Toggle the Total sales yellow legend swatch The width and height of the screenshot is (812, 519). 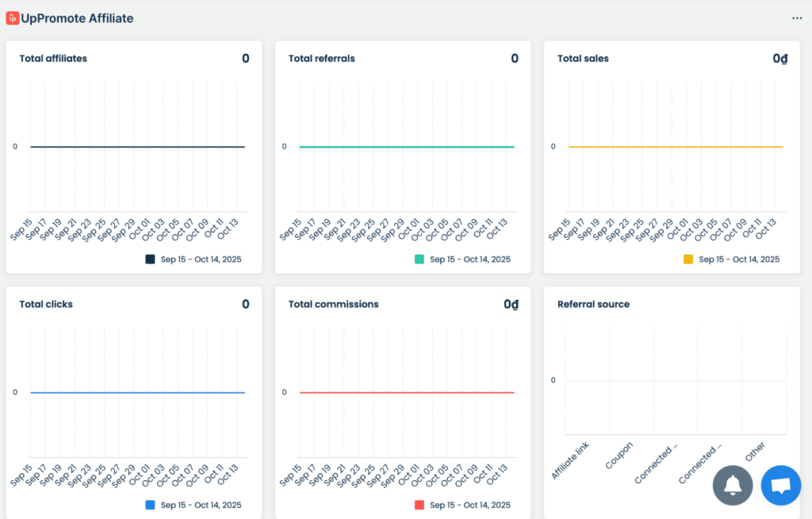click(688, 259)
